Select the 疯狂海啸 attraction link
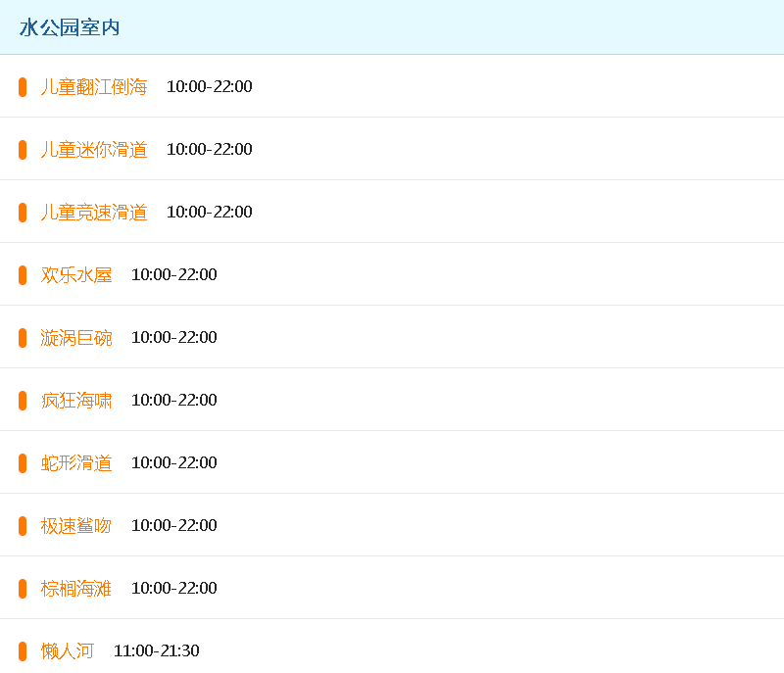Viewport: 784px width, 673px height. click(x=76, y=401)
